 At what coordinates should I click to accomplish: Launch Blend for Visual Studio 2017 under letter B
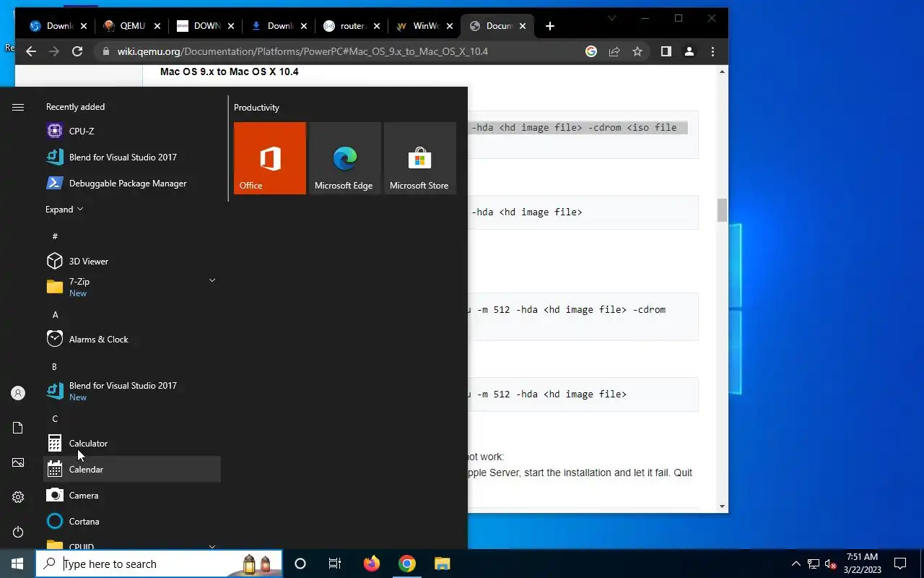pyautogui.click(x=132, y=391)
